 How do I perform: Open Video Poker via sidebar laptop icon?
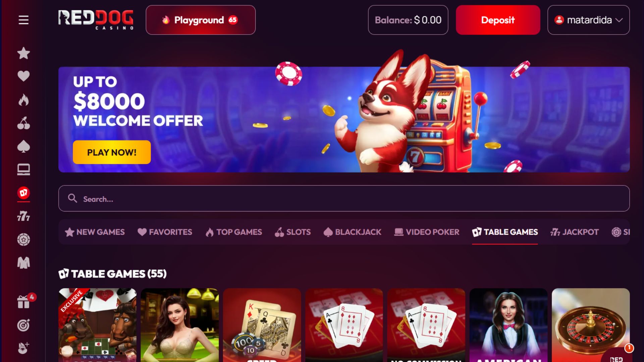tap(23, 170)
